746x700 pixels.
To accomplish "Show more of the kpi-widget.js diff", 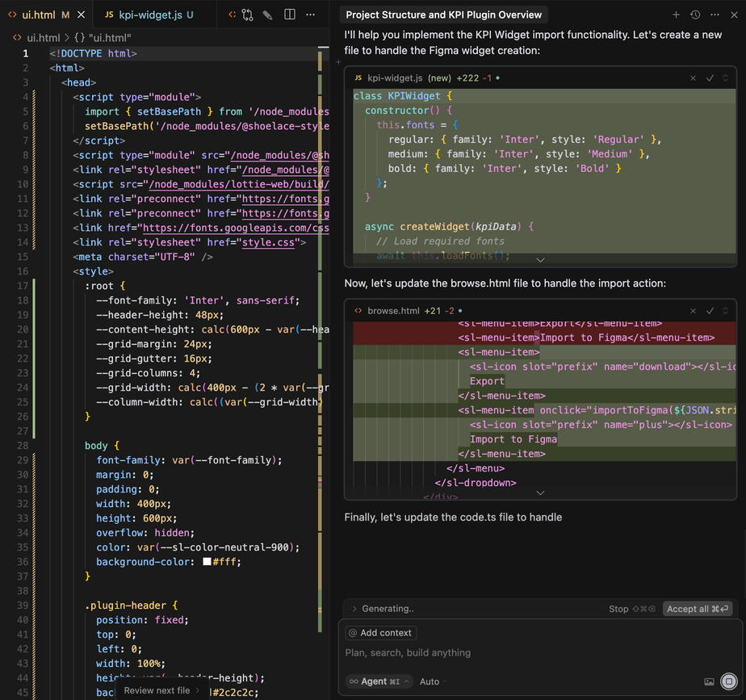I will click(x=540, y=260).
